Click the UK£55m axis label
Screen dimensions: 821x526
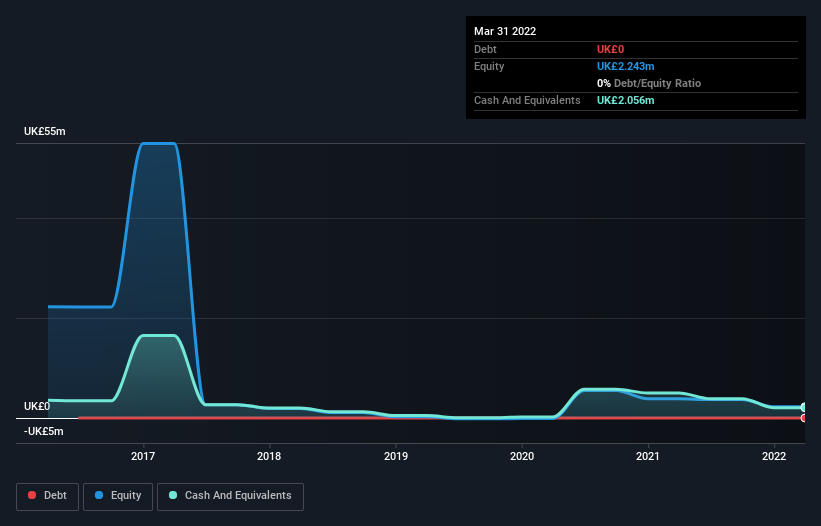tap(45, 131)
